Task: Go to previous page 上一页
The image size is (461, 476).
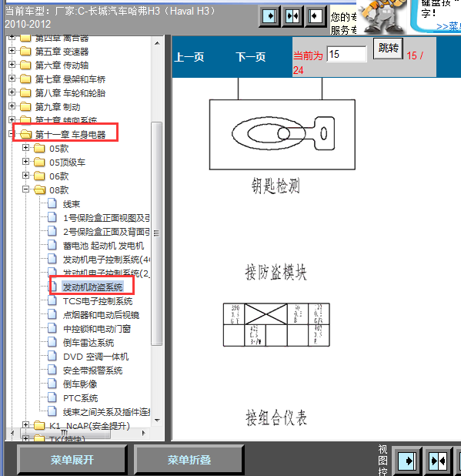Action: [x=189, y=57]
